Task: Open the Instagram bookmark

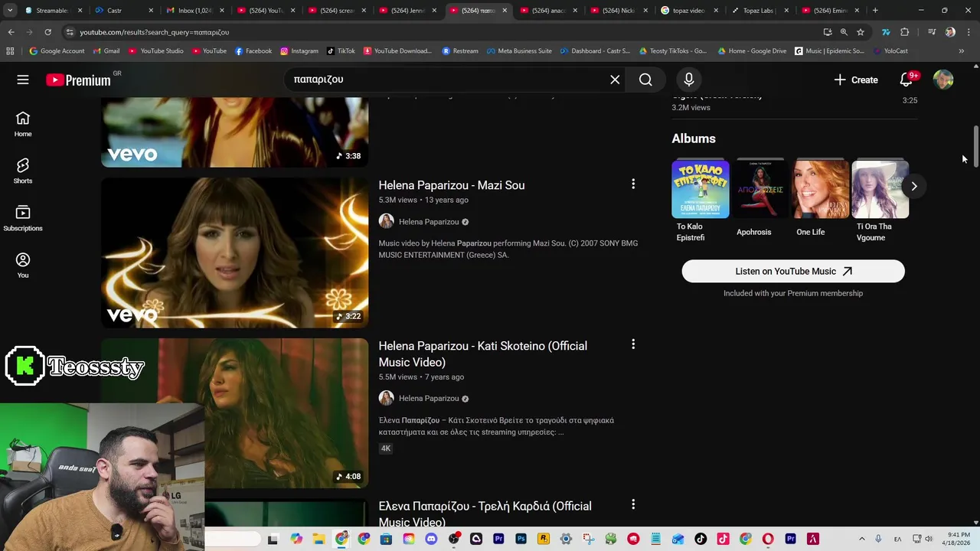Action: [299, 51]
